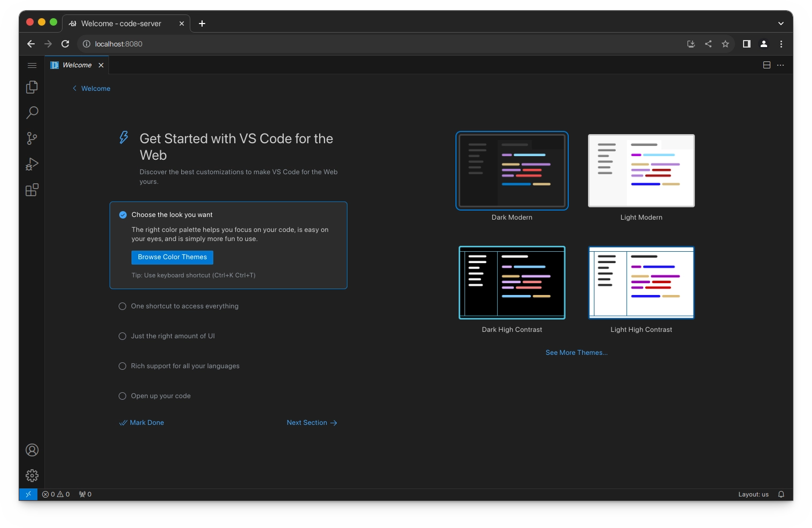The image size is (812, 528).
Task: Open the Source Control view
Action: (x=32, y=138)
